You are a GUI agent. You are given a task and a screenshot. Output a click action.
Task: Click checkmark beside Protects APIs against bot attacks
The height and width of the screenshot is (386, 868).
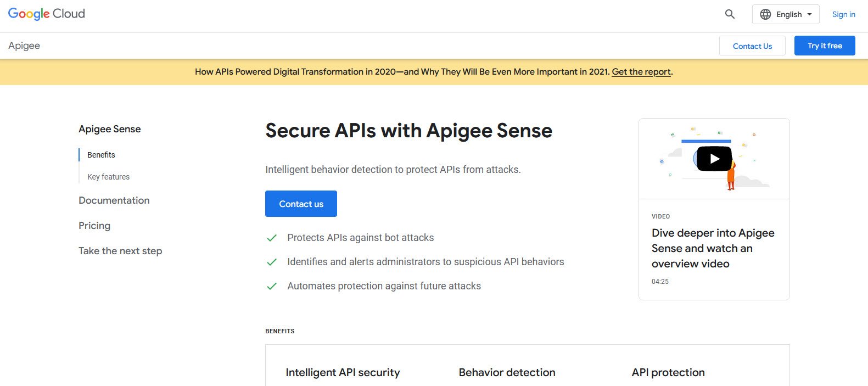click(x=271, y=238)
